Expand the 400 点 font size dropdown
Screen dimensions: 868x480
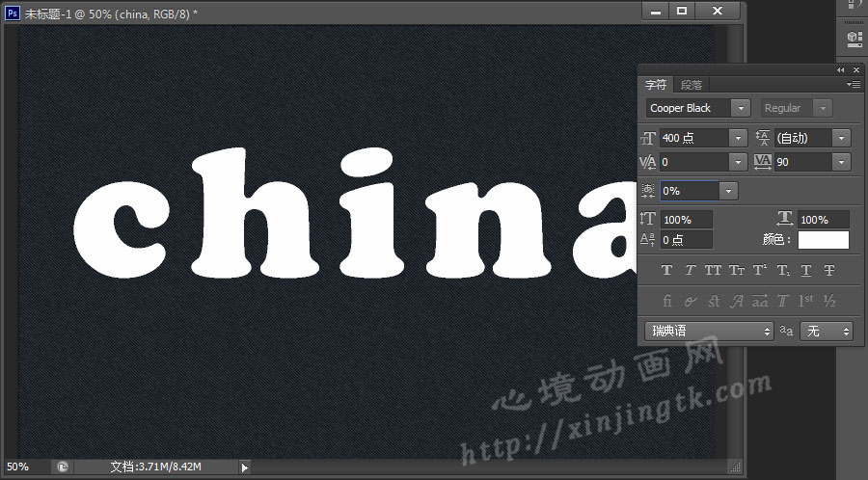click(x=738, y=138)
